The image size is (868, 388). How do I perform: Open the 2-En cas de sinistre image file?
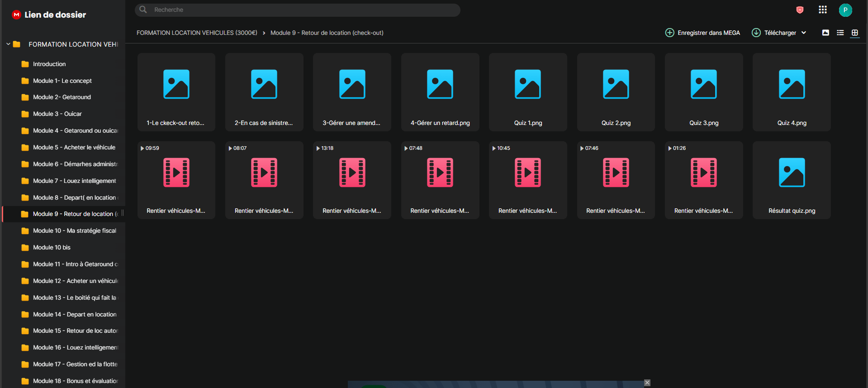coord(264,92)
